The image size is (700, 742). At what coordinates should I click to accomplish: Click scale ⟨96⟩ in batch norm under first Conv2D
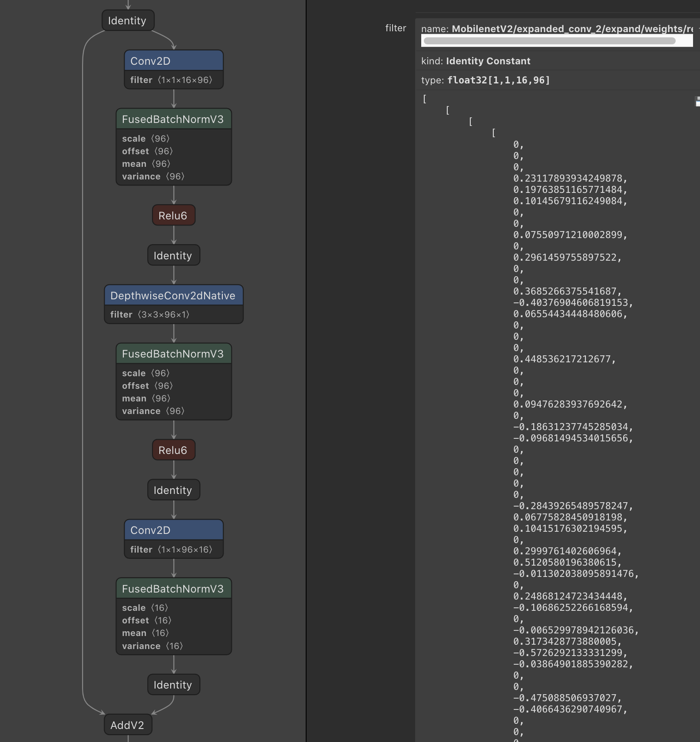click(146, 139)
